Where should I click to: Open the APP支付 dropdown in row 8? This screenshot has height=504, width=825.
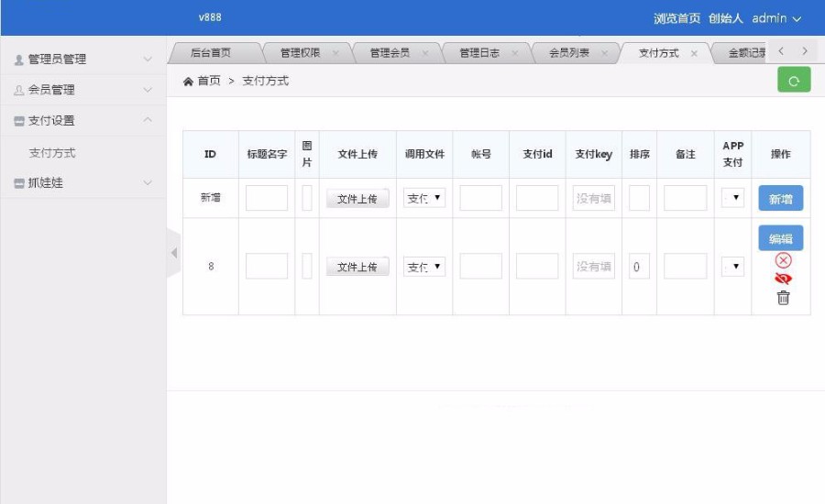732,267
